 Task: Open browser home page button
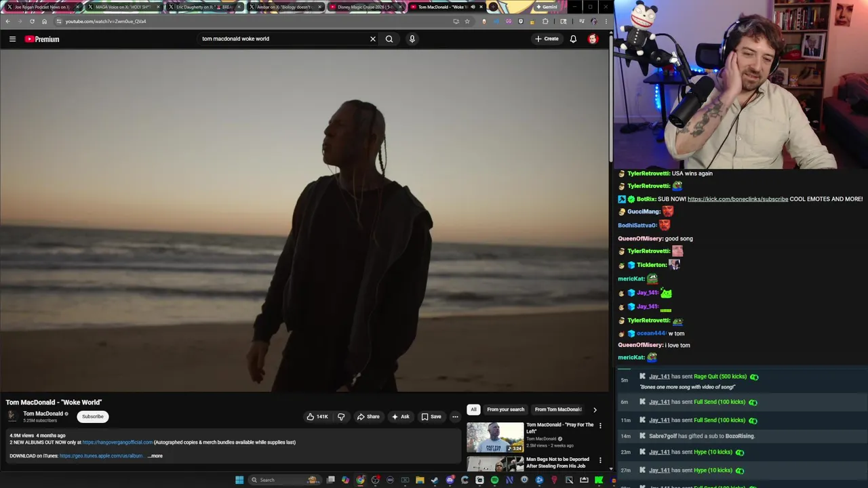tap(44, 21)
